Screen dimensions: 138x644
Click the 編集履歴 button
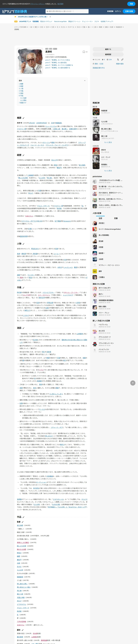click(x=108, y=54)
